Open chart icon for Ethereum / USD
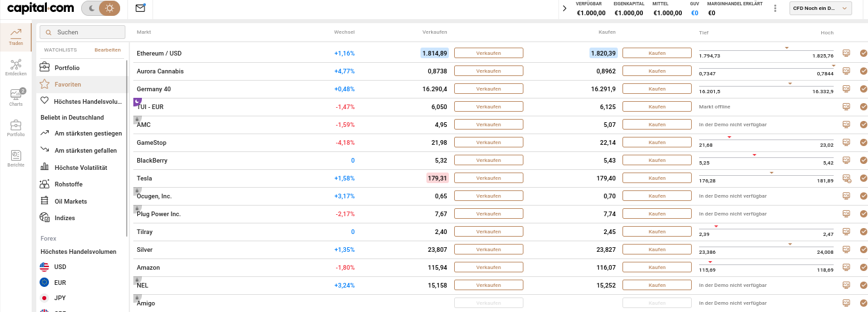This screenshot has width=868, height=312. coord(846,53)
